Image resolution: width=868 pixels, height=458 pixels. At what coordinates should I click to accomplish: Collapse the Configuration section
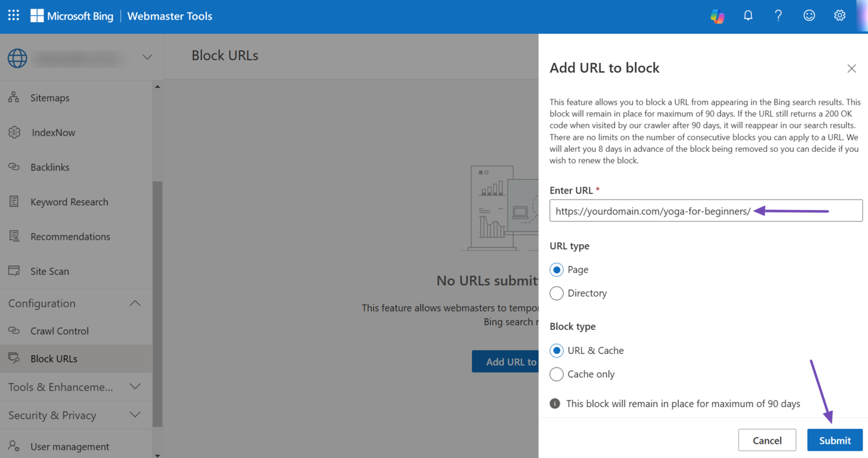tap(135, 304)
